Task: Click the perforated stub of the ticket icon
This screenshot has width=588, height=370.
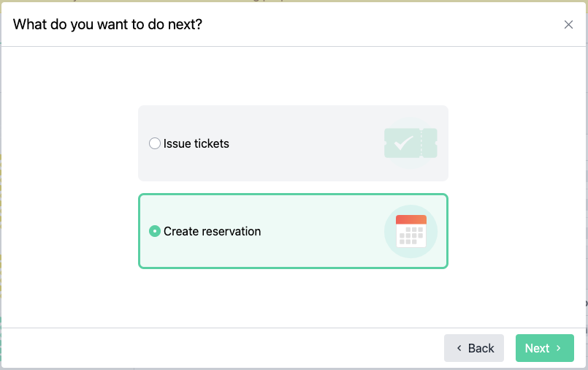Action: 429,143
